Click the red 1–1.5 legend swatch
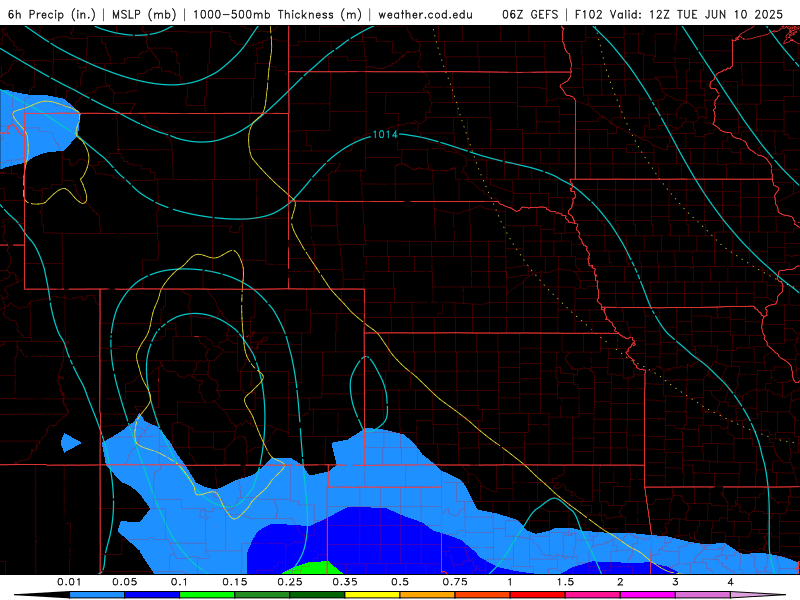The width and height of the screenshot is (800, 600). pos(538,595)
